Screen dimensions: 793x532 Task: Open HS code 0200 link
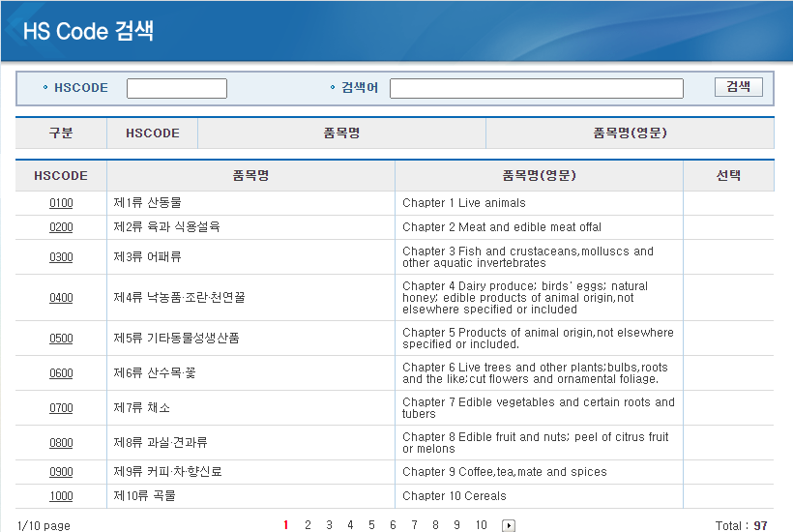pyautogui.click(x=61, y=227)
